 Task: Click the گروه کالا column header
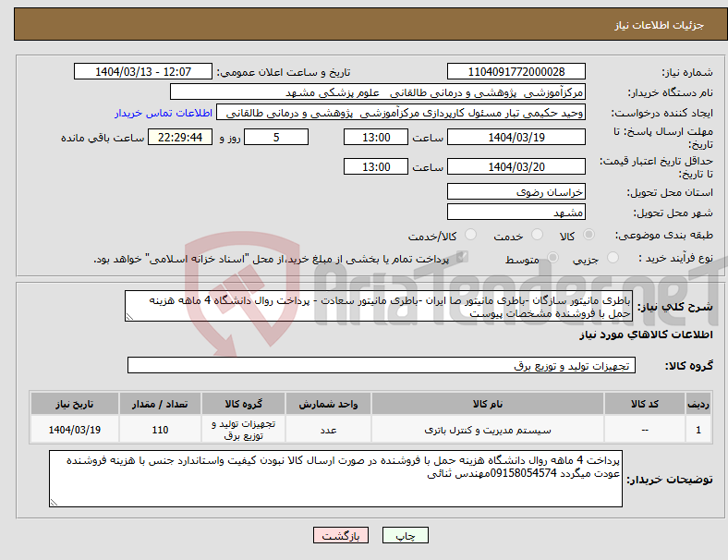pos(243,404)
